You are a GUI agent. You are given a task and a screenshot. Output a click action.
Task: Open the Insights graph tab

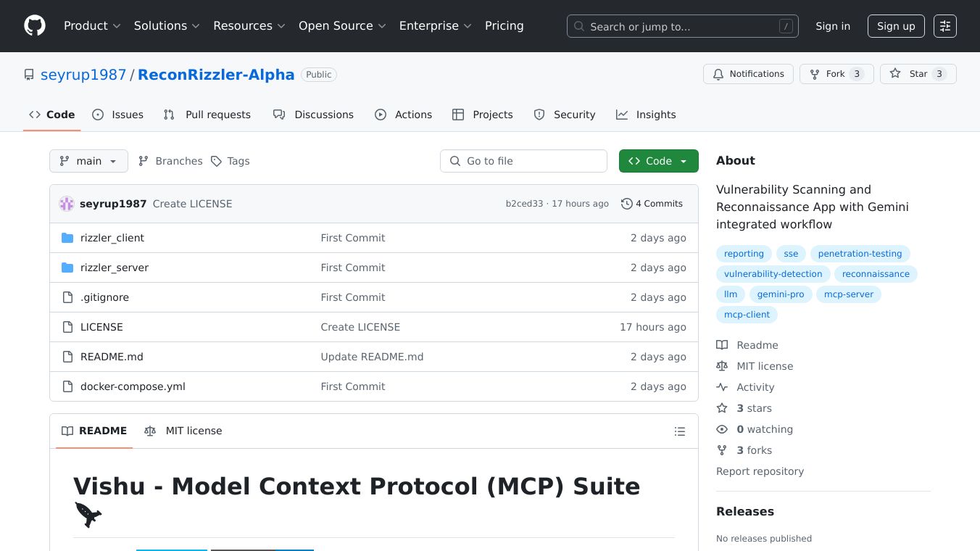[x=646, y=115]
